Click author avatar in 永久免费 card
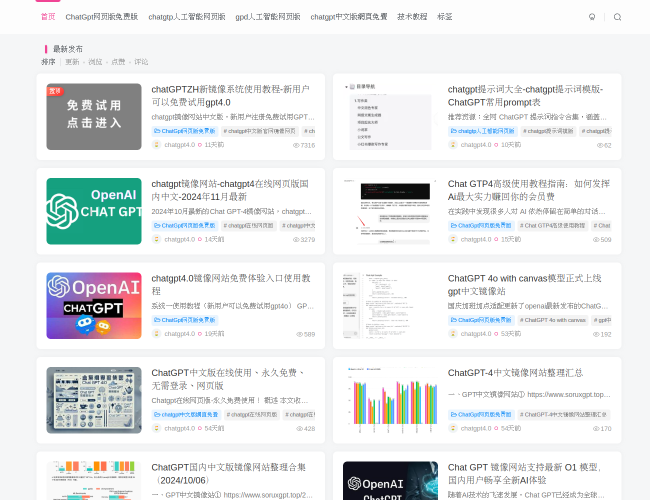The image size is (650, 500). click(156, 428)
